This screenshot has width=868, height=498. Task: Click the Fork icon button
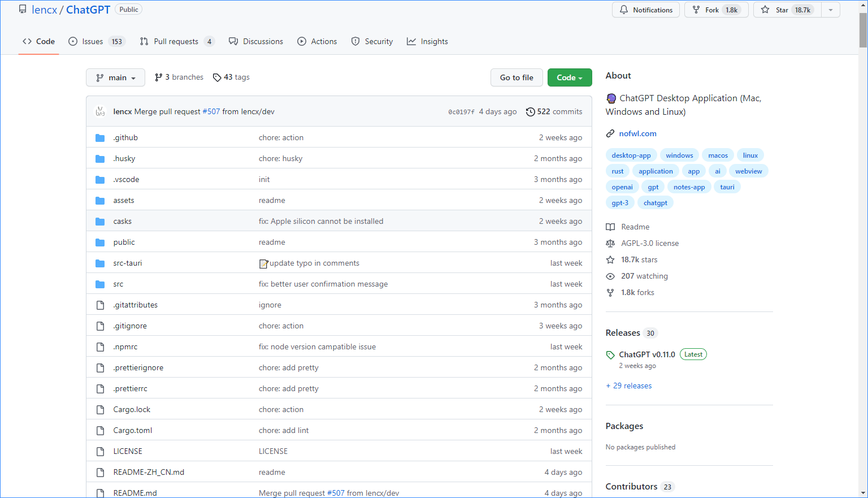(x=696, y=10)
